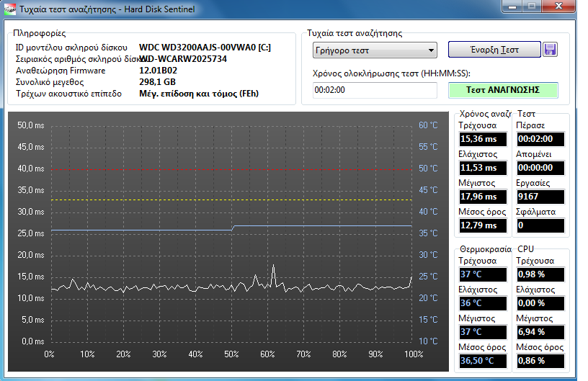Click the Χρόνος ολοκλήρωσης τεστ label
This screenshot has height=381, width=588.
coord(391,73)
